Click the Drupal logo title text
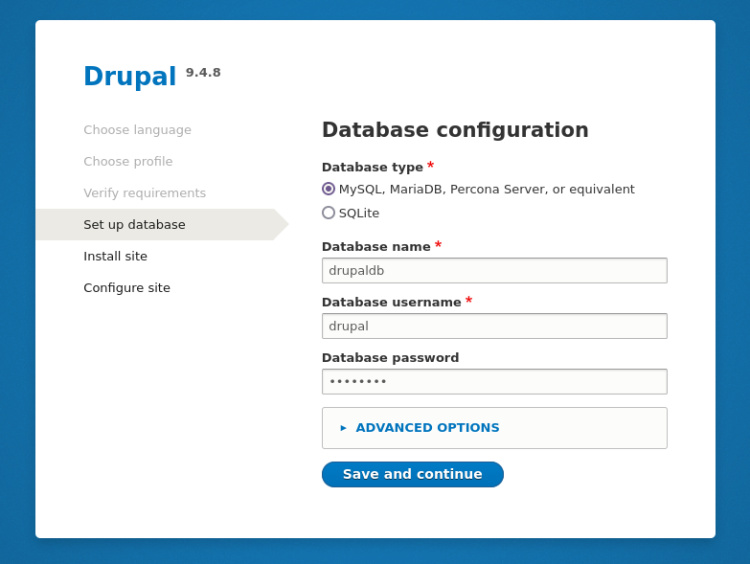Screen dimensions: 750x564 (x=129, y=77)
